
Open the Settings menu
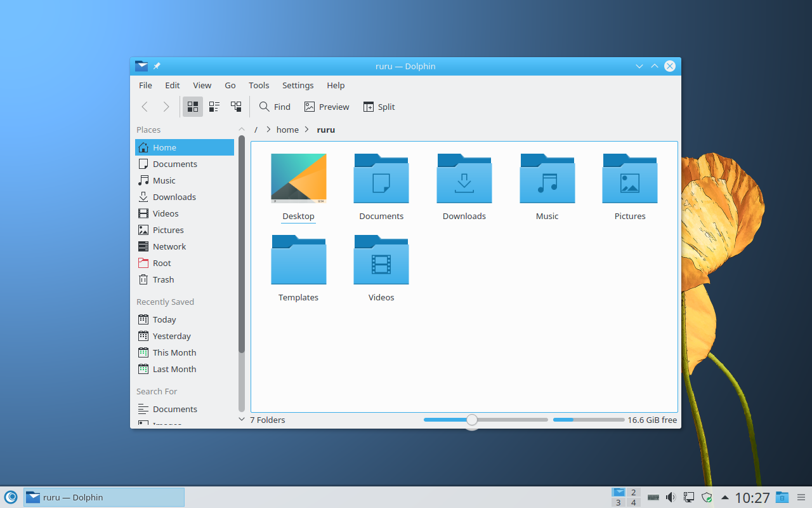[x=298, y=85]
